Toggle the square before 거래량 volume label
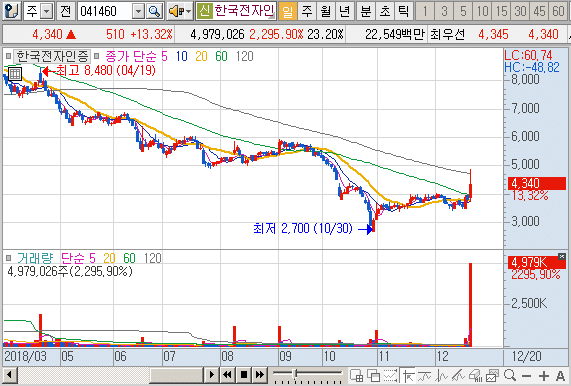Viewport: 571px width, 386px height. point(8,258)
